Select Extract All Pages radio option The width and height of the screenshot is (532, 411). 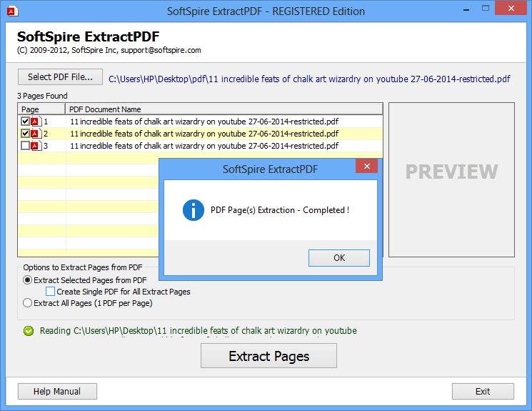[x=27, y=302]
